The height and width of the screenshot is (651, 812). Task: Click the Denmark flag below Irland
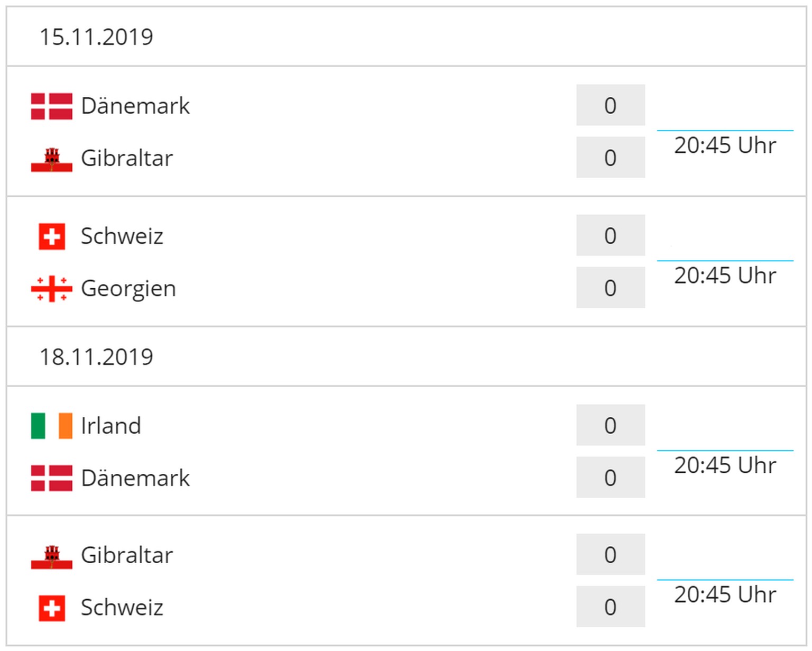51,478
